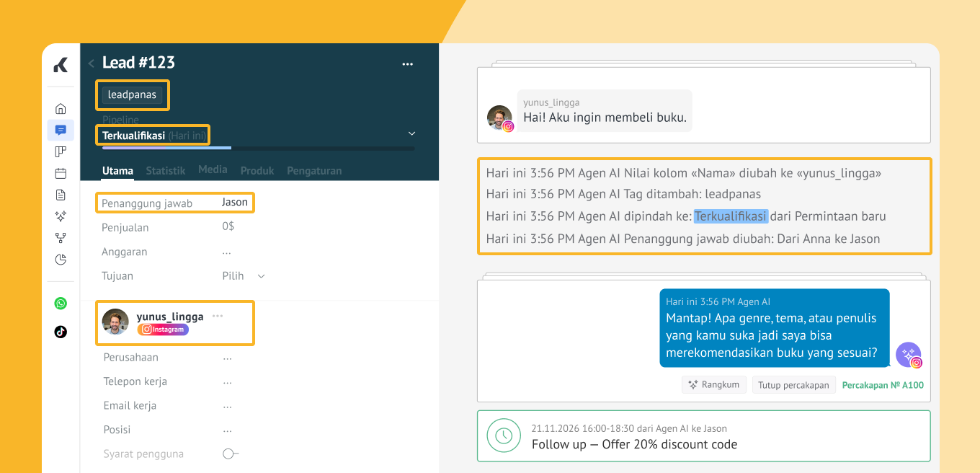The height and width of the screenshot is (473, 980).
Task: Click the AI sparkles sidebar icon
Action: pos(61,216)
